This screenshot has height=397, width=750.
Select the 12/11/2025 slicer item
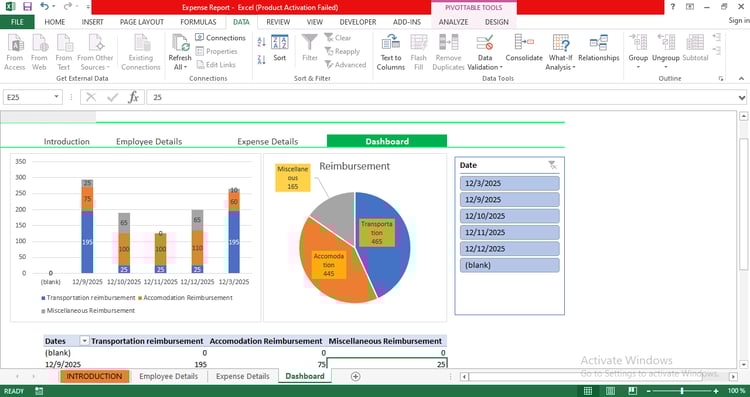(x=509, y=232)
